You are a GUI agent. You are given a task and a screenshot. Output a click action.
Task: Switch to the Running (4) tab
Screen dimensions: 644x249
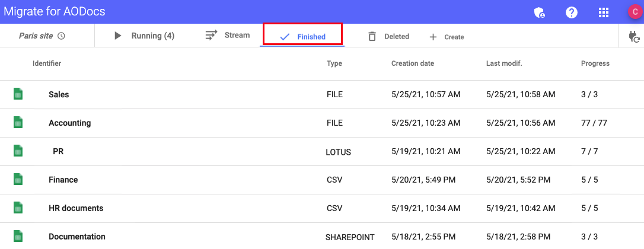pyautogui.click(x=144, y=36)
